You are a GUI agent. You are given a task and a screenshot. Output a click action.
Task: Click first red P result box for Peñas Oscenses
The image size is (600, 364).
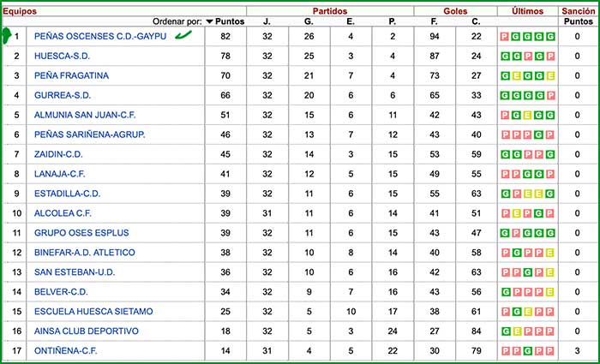pyautogui.click(x=504, y=37)
